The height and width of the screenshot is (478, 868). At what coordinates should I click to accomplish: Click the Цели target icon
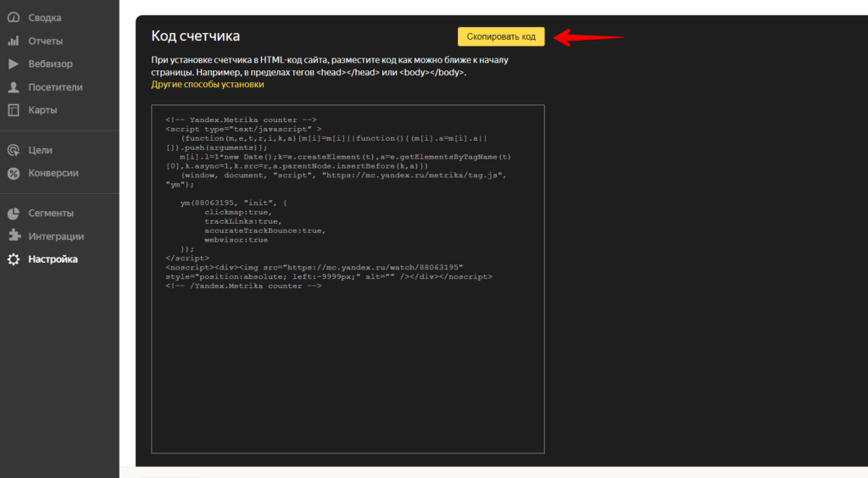click(14, 150)
